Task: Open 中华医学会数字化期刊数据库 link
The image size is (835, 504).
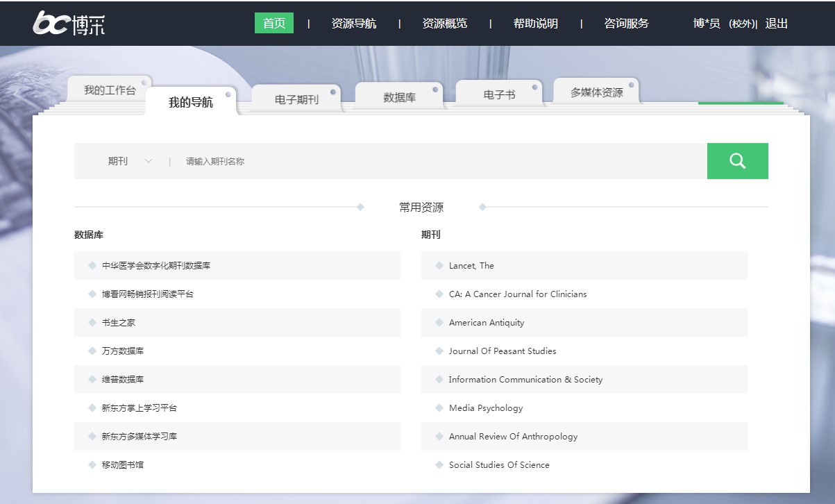Action: point(155,266)
